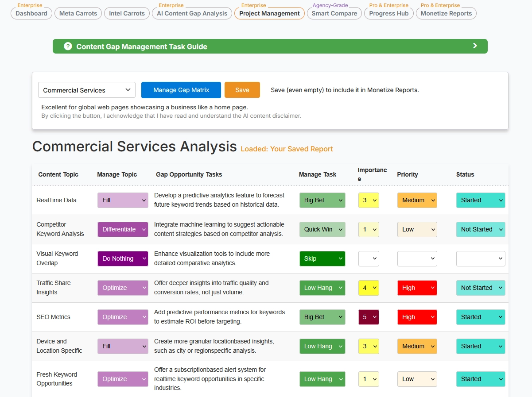532x397 pixels.
Task: Click the Status column header
Action: pyautogui.click(x=465, y=174)
